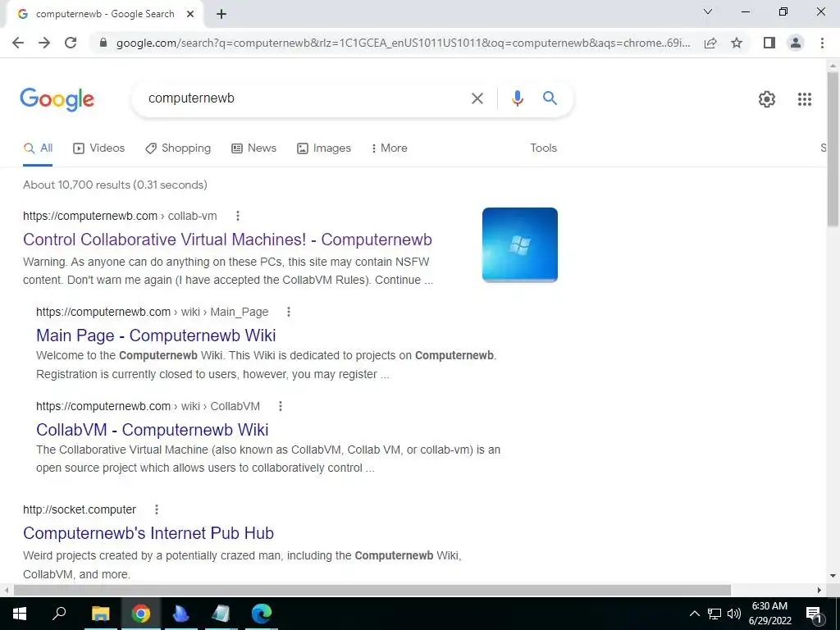Start voice search with the microphone icon

point(517,98)
